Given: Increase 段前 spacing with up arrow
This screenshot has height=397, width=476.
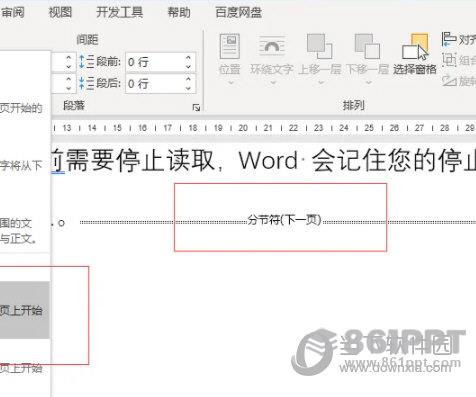Looking at the screenshot, I should 188,58.
